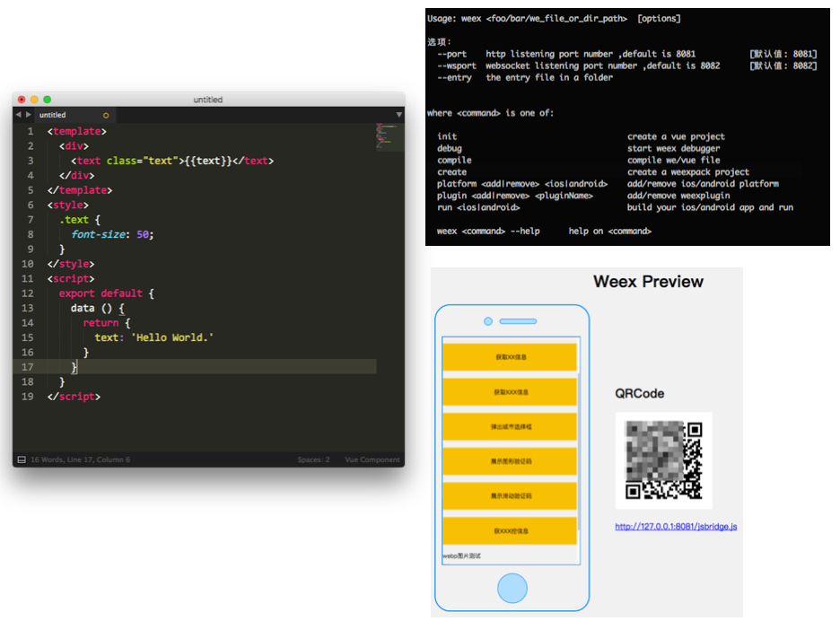The height and width of the screenshot is (621, 840).
Task: Click 'plugin <add|remove>' command in terminal
Action: [x=515, y=196]
